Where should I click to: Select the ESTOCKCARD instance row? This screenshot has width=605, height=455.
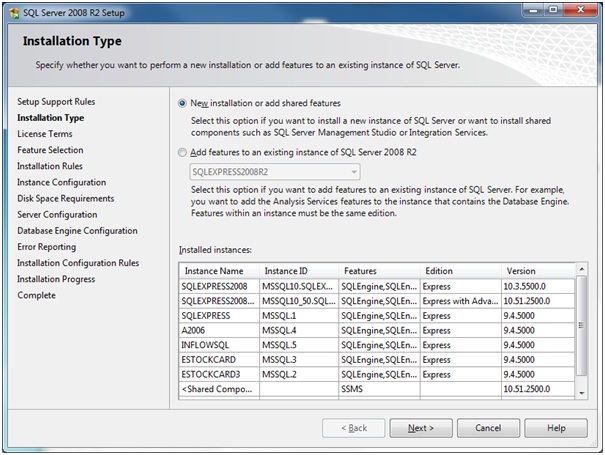coord(377,360)
